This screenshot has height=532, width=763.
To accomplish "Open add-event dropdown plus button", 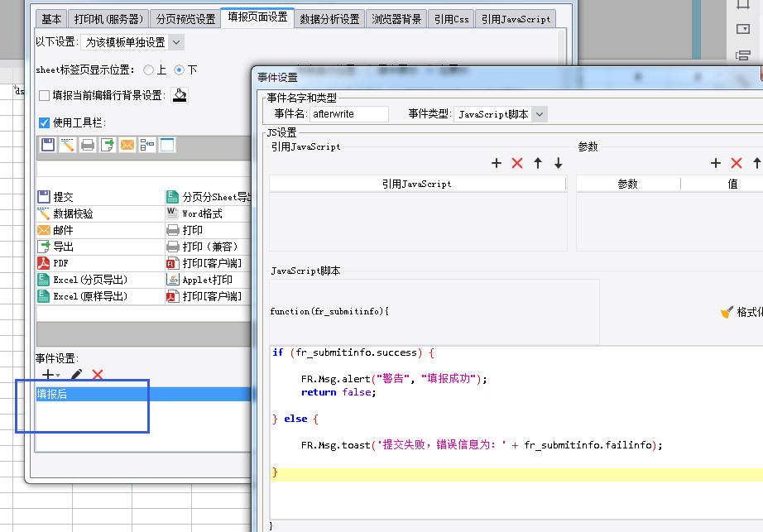I will pos(50,375).
